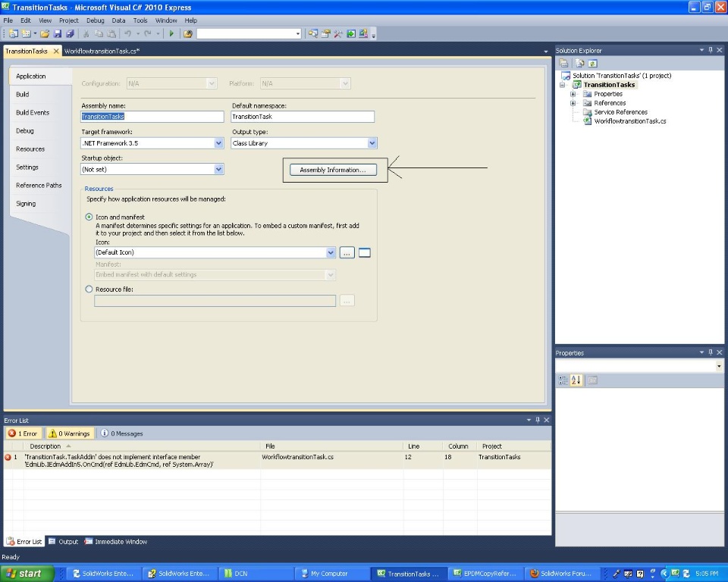The height and width of the screenshot is (582, 728).
Task: Click the Refresh icon in Solution Explorer
Action: pyautogui.click(x=592, y=63)
